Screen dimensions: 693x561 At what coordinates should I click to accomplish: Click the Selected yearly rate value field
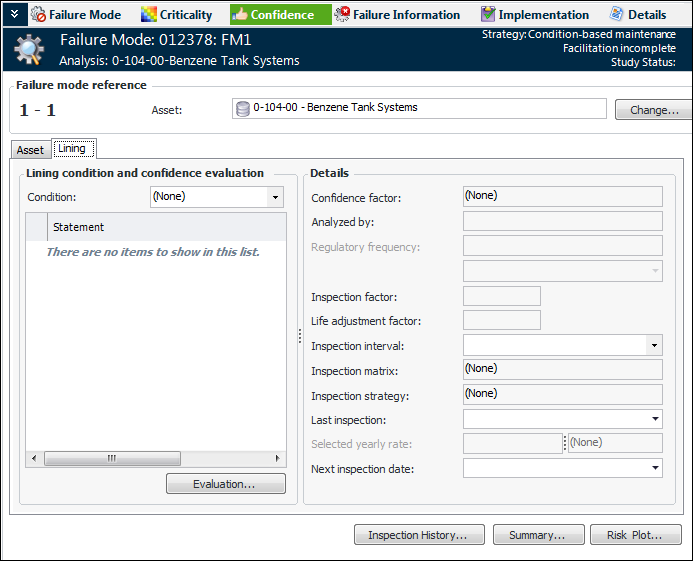513,443
